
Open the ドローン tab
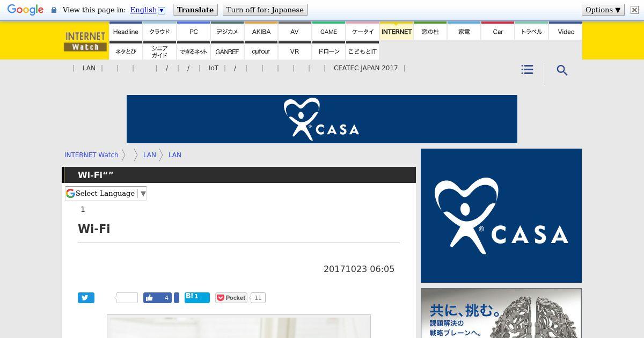tap(328, 51)
